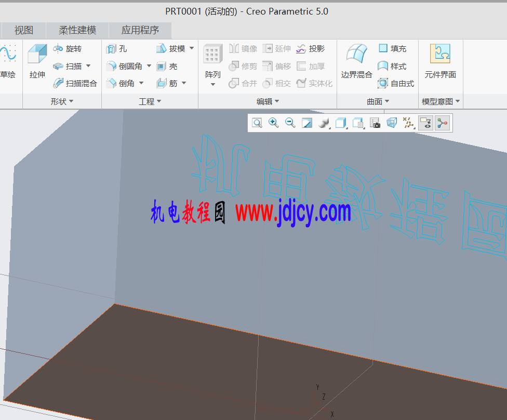Image resolution: width=507 pixels, height=420 pixels.
Task: Expand the 拔模 dropdown arrow
Action: point(192,48)
